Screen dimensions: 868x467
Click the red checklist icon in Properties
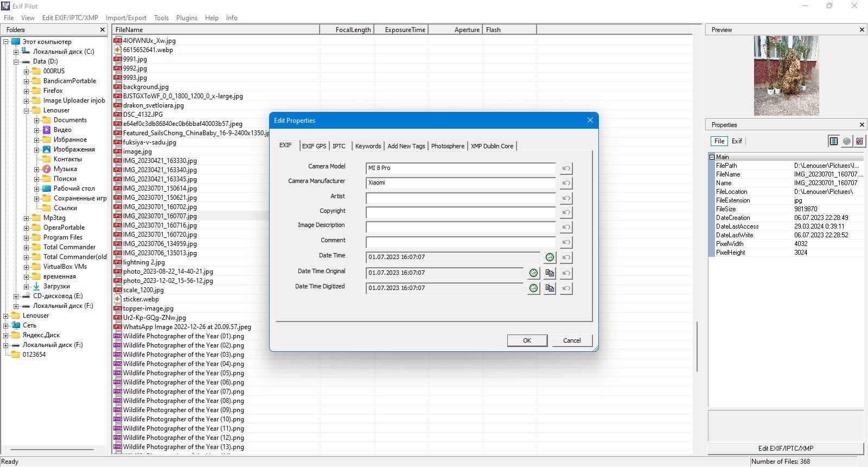coord(860,141)
